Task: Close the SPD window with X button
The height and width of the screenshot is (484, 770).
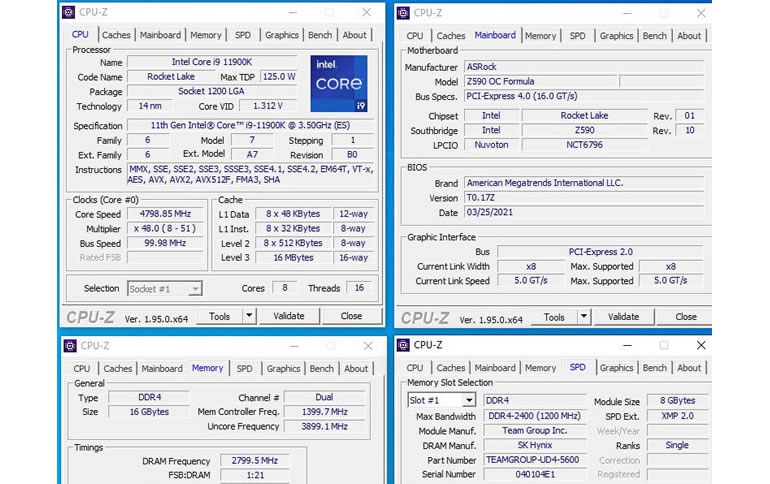Action: [x=701, y=345]
